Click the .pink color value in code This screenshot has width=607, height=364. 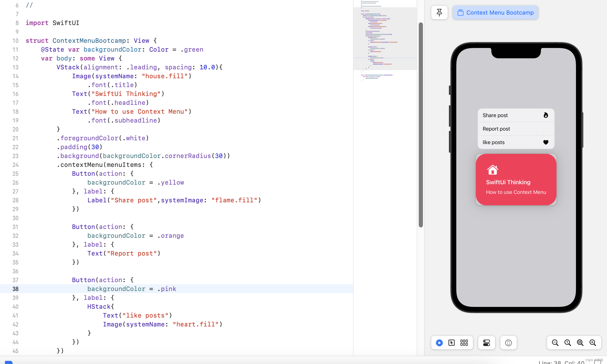[x=167, y=289]
